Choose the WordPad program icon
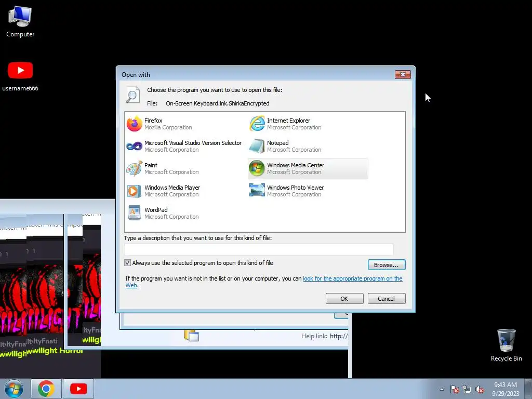 click(135, 213)
